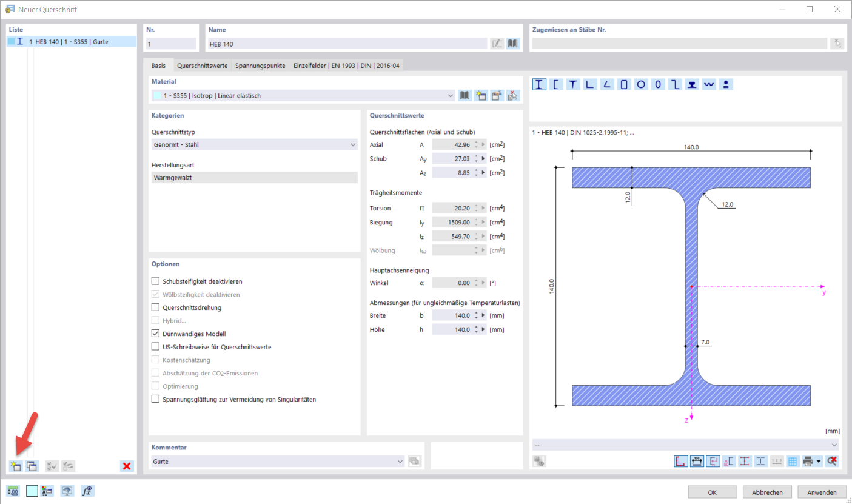Select the Z-section shape icon
Viewport: 852px width, 504px height.
(675, 84)
